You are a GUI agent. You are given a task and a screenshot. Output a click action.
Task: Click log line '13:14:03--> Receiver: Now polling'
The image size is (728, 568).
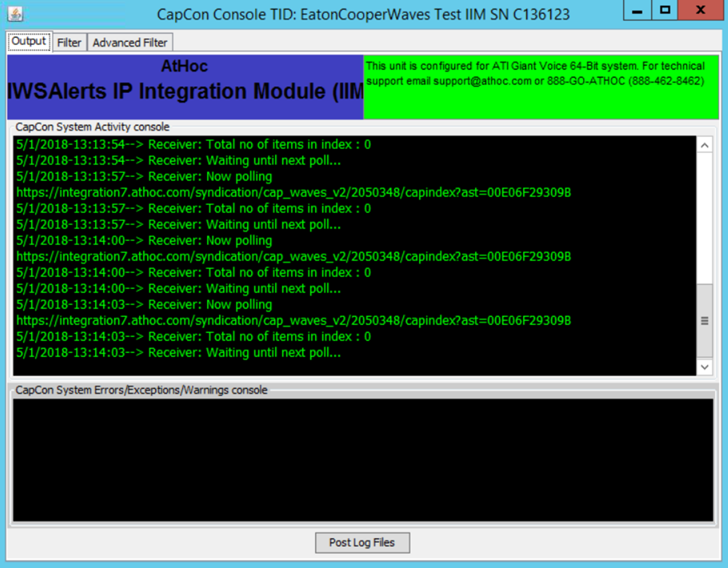click(x=144, y=304)
